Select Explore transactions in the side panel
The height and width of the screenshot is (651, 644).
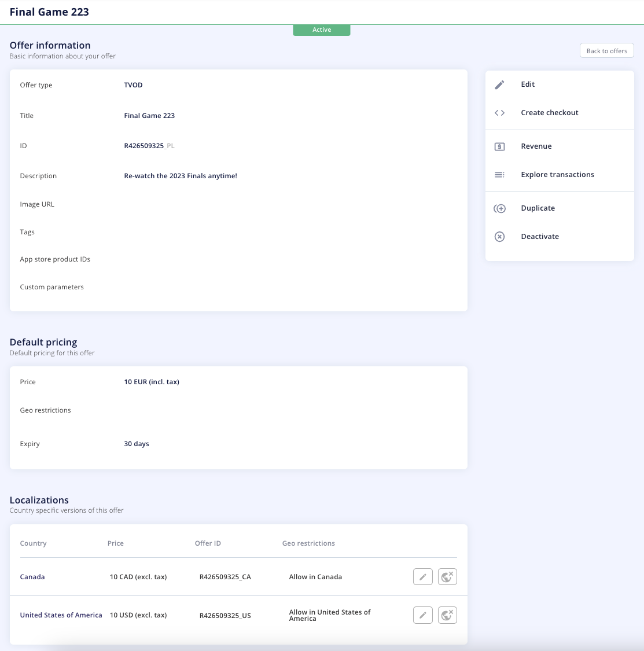pos(557,174)
